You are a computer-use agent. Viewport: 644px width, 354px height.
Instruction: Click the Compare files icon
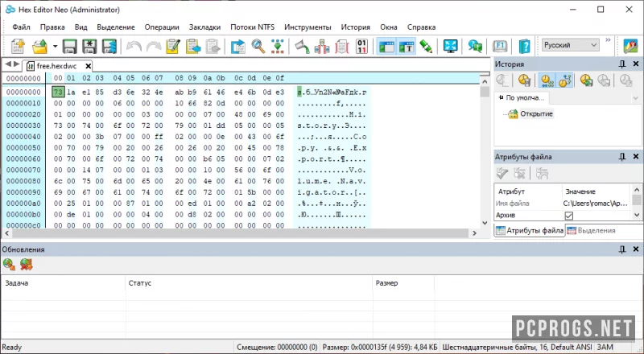(322, 46)
